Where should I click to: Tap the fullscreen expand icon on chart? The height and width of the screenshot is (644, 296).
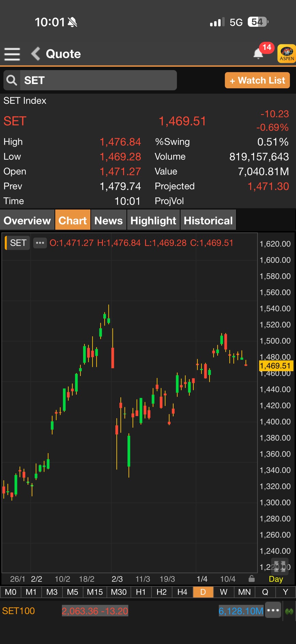[280, 566]
